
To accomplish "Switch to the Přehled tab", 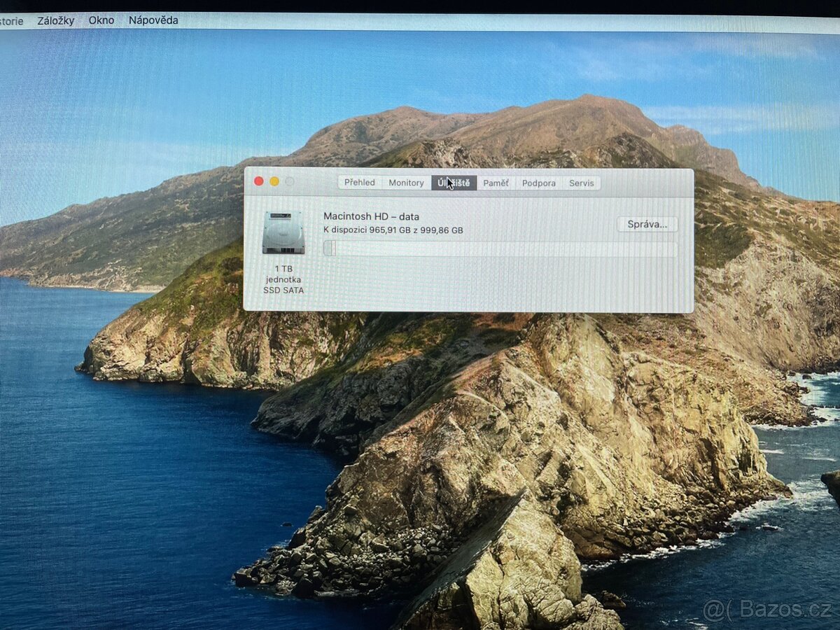I will pos(359,183).
